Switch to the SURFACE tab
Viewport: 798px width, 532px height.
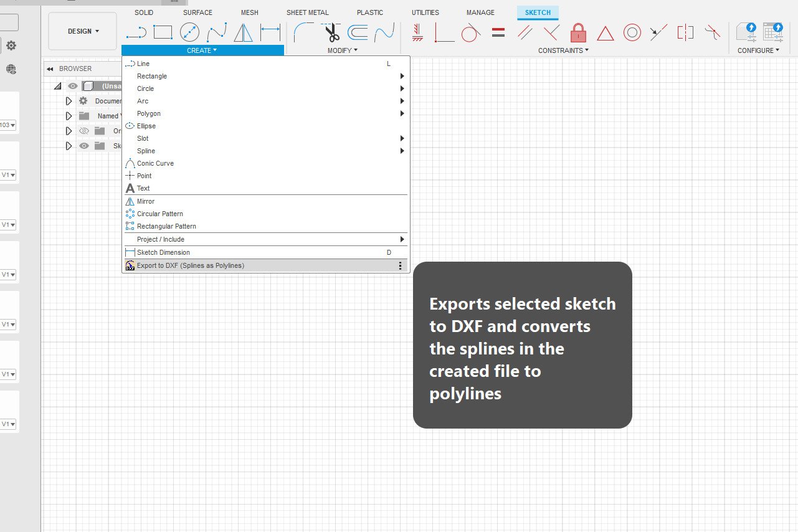(197, 12)
